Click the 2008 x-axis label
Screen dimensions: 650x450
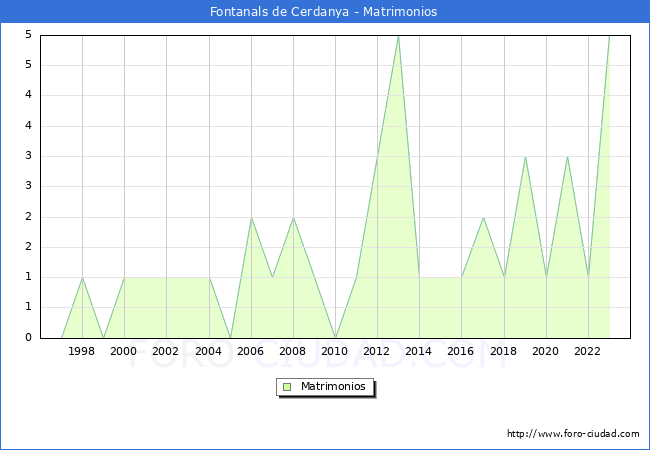[293, 351]
